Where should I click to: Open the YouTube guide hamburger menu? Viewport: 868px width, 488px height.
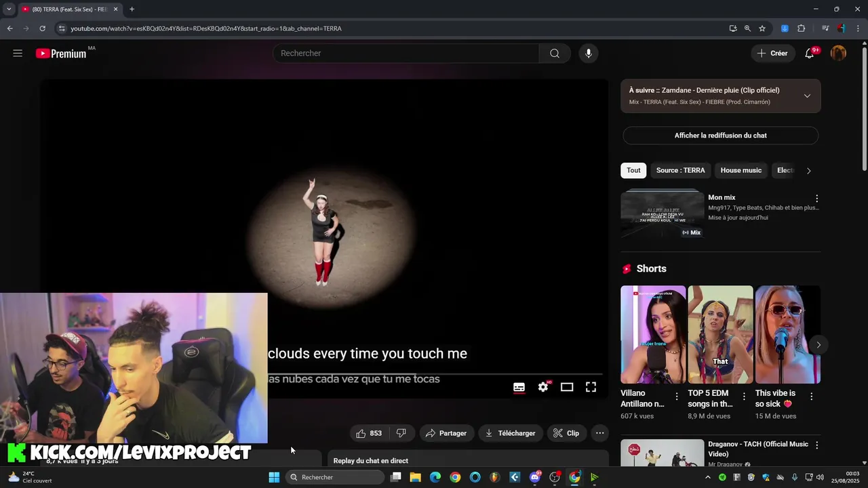click(18, 53)
